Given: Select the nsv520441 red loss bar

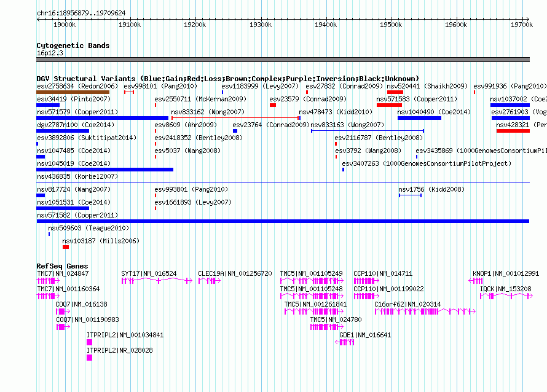Looking at the screenshot, I should [395, 92].
